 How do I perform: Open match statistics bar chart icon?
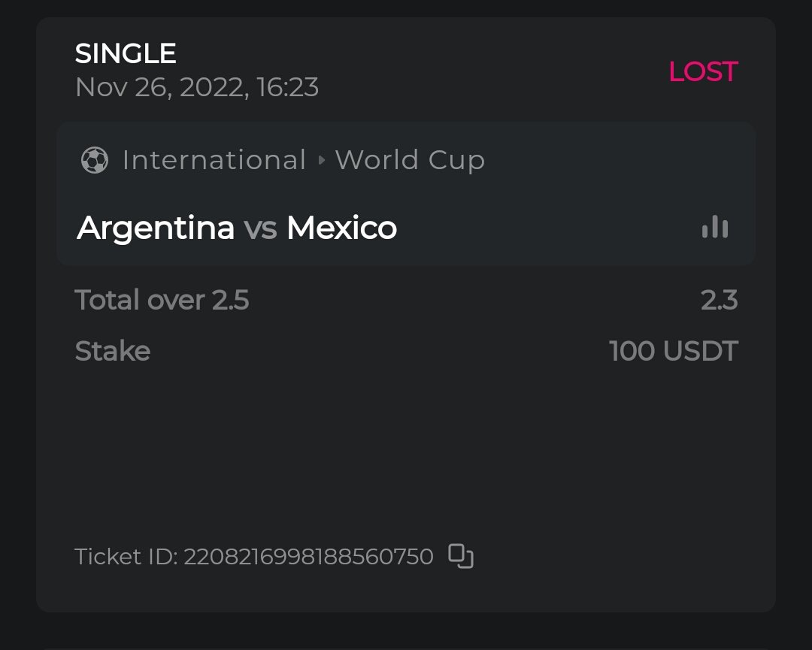point(714,227)
